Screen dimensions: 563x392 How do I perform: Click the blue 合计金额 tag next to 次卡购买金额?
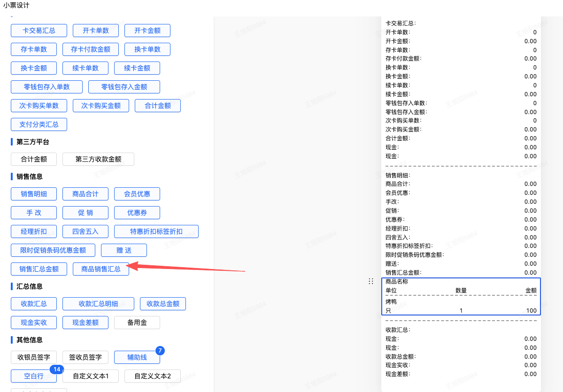tap(158, 106)
